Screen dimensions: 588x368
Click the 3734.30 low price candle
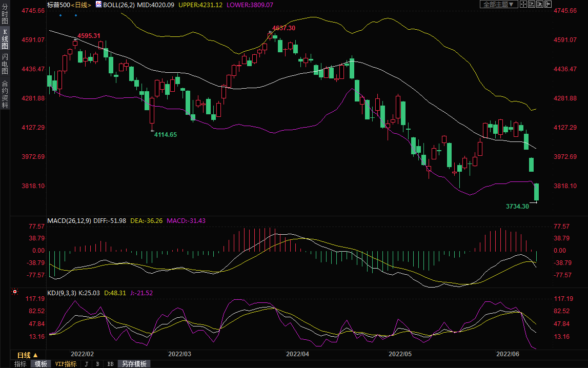pyautogui.click(x=537, y=192)
